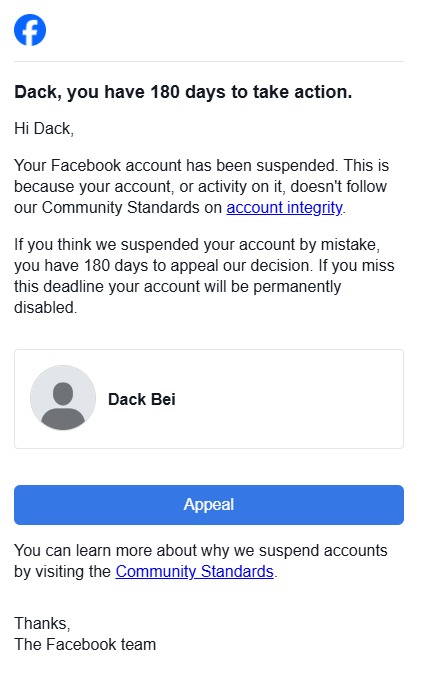Open the Community Standards link near the bottom
431x681 pixels.
point(194,571)
